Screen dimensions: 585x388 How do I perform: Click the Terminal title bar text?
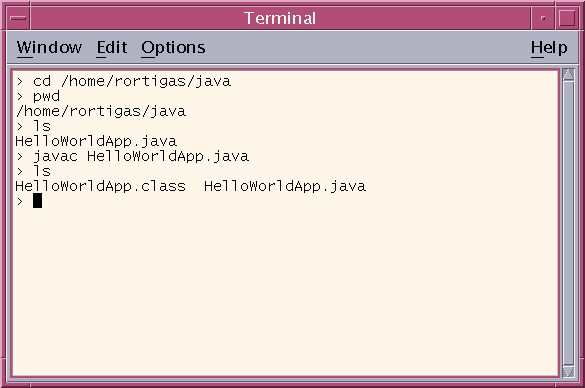coord(280,18)
